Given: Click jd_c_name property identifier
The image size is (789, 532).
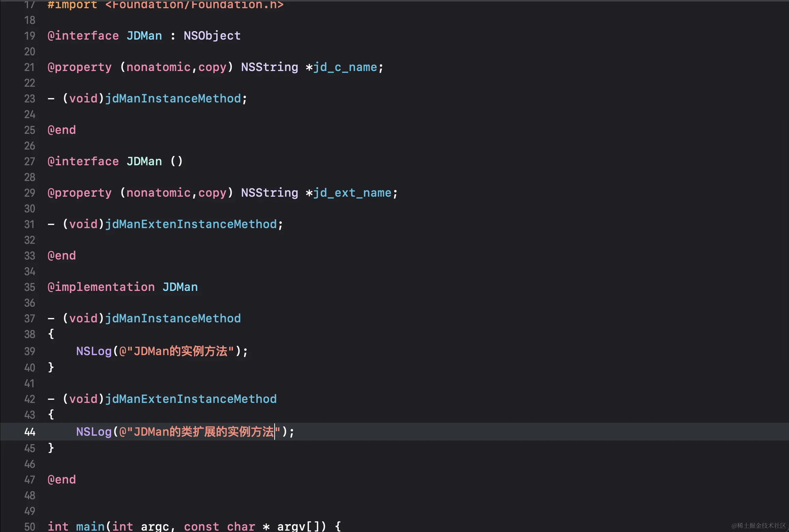Looking at the screenshot, I should [345, 67].
